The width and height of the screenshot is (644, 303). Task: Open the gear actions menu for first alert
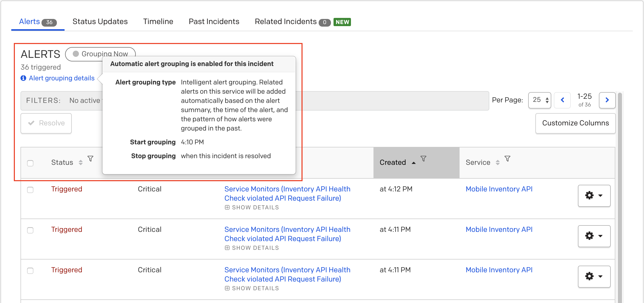point(594,196)
